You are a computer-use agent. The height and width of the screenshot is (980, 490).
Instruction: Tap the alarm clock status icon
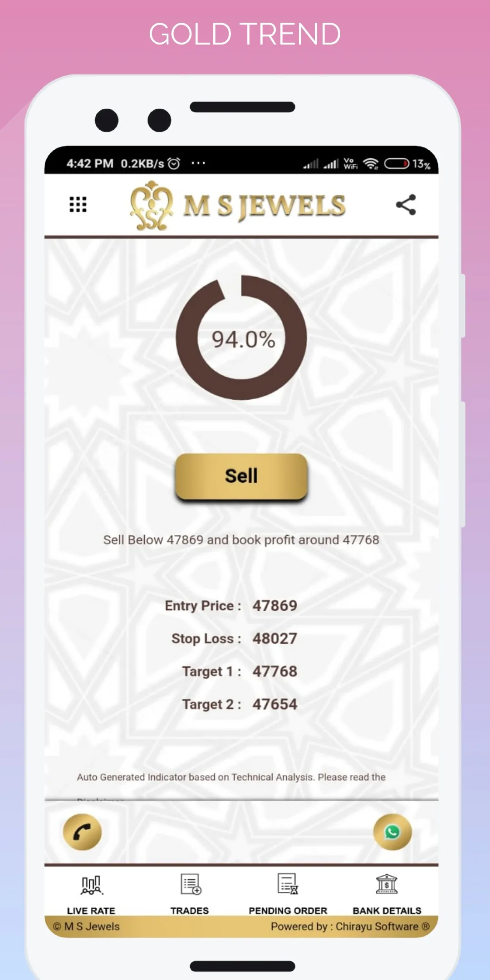(x=174, y=163)
